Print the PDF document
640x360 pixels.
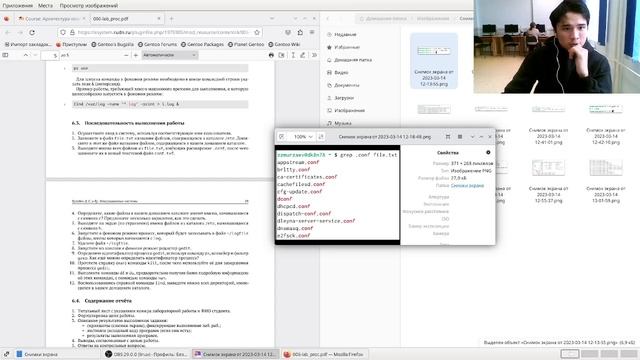coord(271,55)
